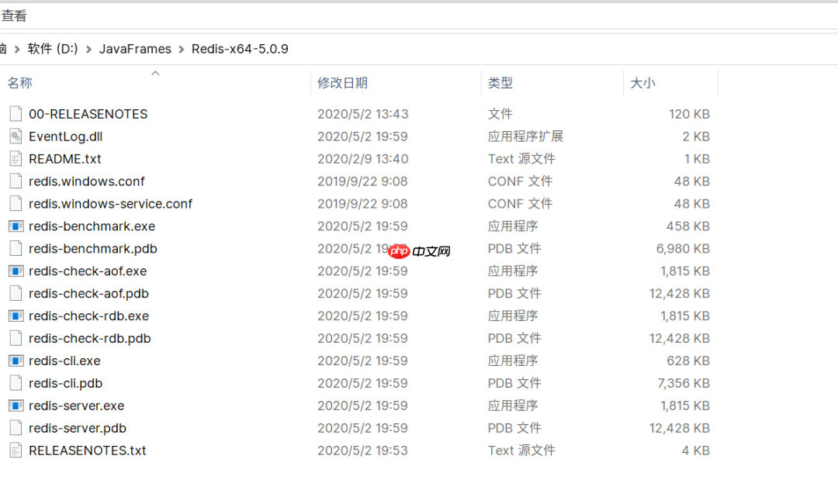Navigate to JavaFrames via the breadcrumb
Image resolution: width=838 pixels, height=504 pixels.
135,48
